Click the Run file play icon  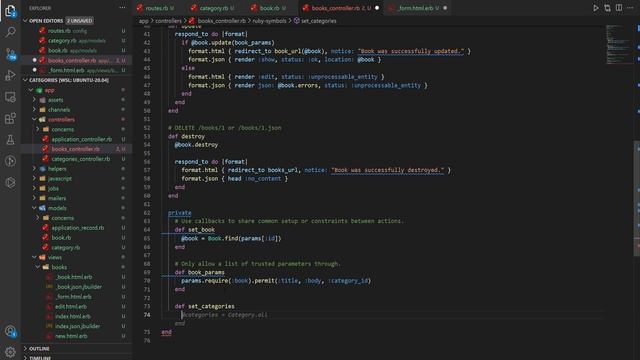tap(596, 8)
